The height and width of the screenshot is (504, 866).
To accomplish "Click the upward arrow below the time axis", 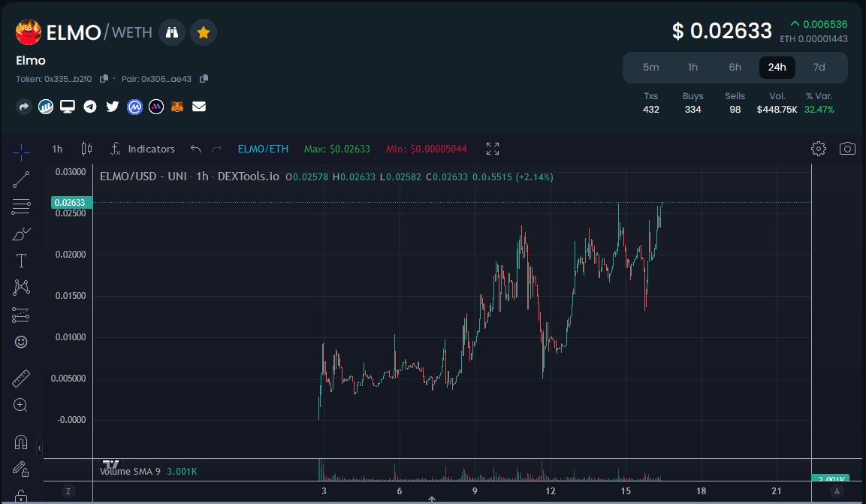I will [432, 499].
